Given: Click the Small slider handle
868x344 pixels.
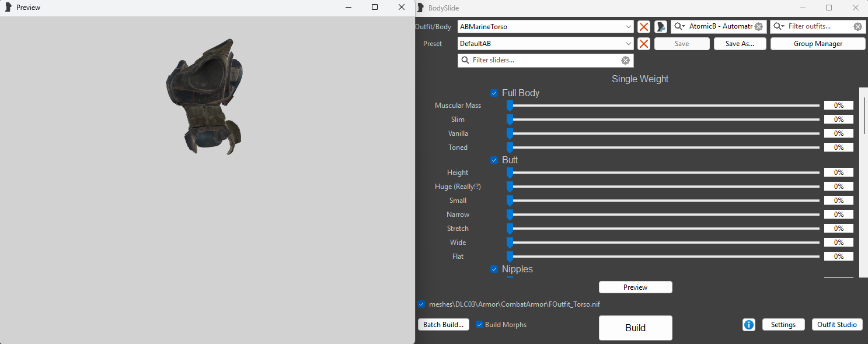Looking at the screenshot, I should (x=510, y=201).
